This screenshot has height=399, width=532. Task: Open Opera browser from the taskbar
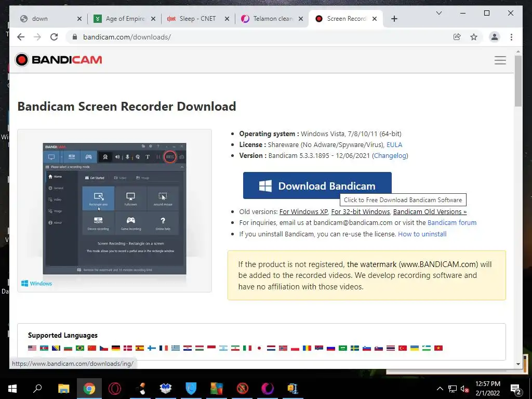click(x=115, y=389)
